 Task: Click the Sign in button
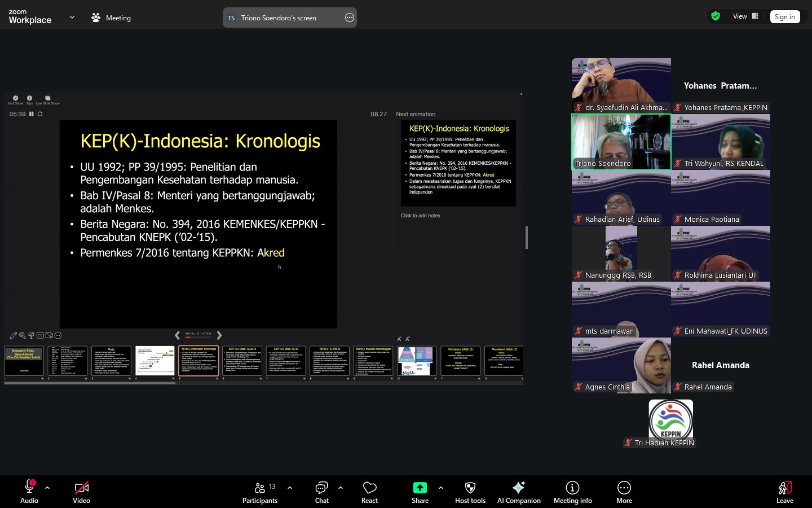click(x=784, y=17)
